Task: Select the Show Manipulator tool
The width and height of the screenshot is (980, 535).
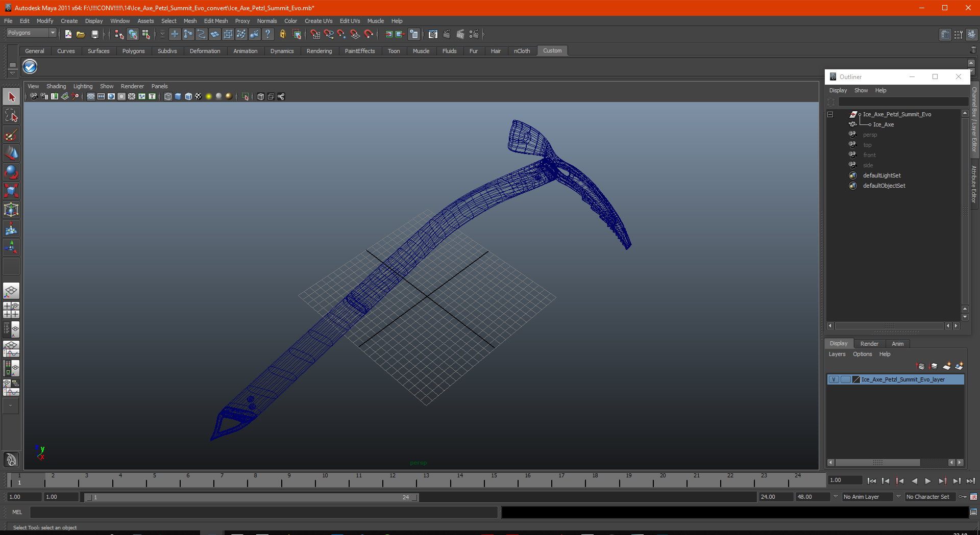Action: tap(11, 248)
